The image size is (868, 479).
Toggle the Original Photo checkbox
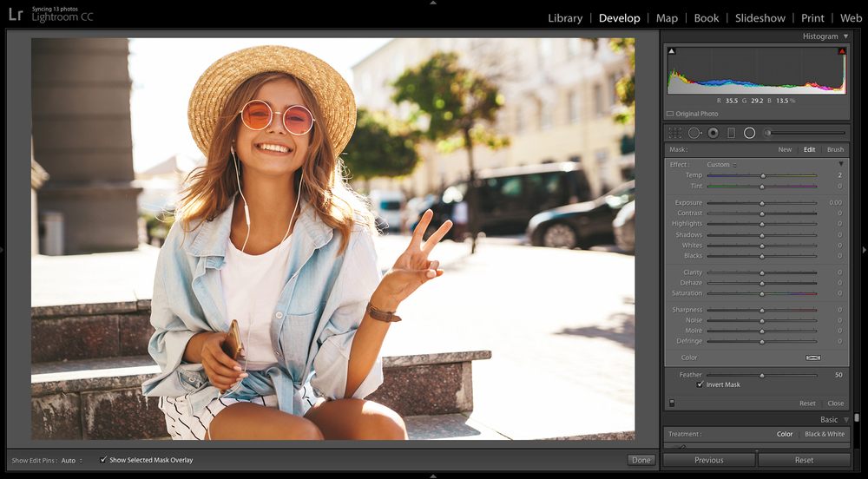(x=670, y=114)
